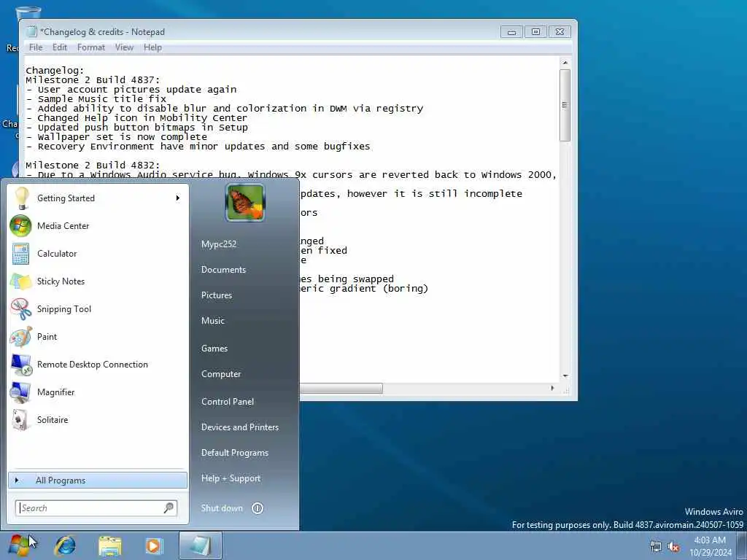747x560 pixels.
Task: Click the Notepad title bar icon
Action: (x=31, y=31)
